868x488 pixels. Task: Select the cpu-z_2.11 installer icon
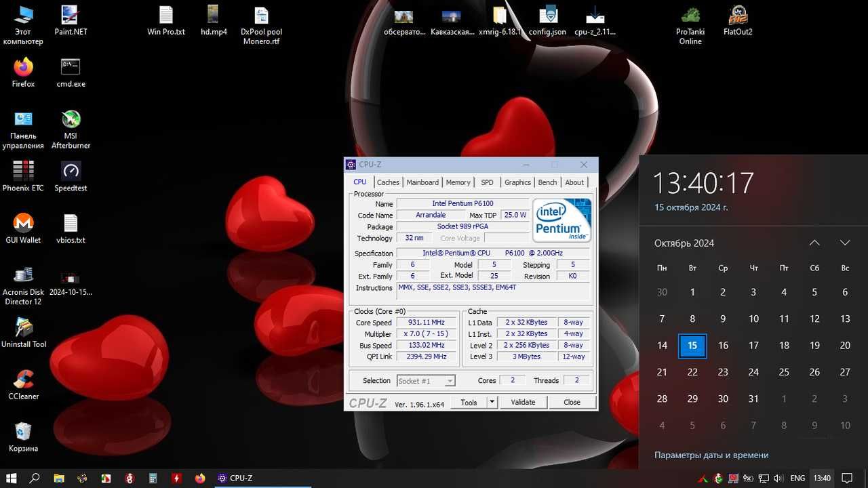(x=595, y=21)
